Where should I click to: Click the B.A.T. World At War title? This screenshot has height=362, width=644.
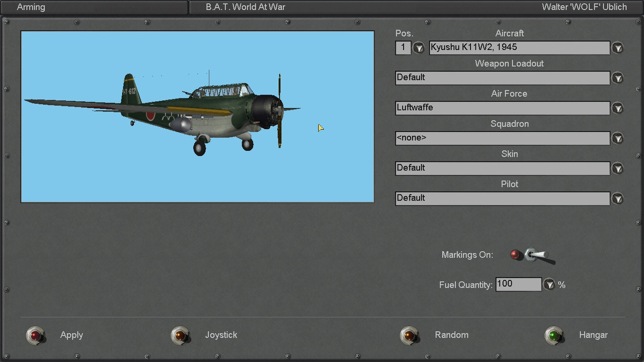tap(246, 7)
